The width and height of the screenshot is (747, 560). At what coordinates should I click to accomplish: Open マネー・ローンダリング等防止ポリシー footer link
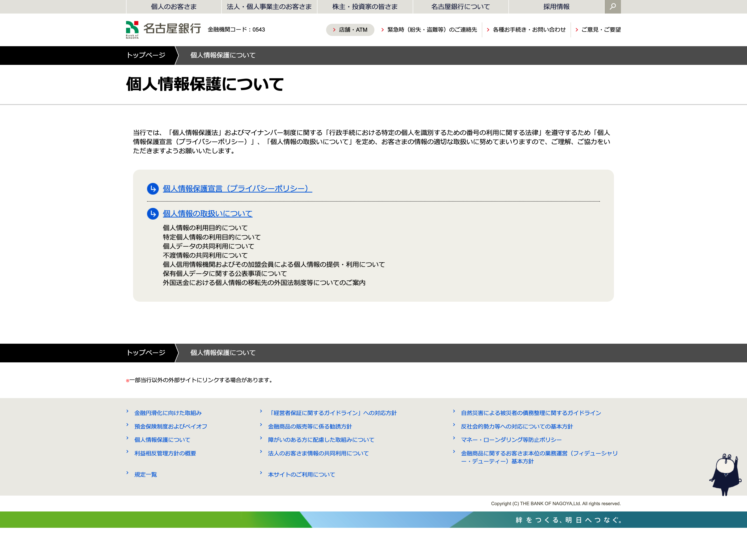tap(511, 440)
